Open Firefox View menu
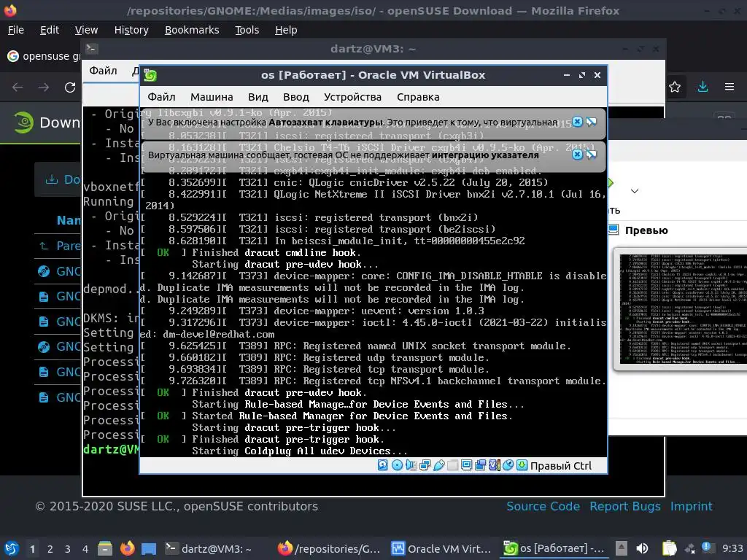747x560 pixels. pyautogui.click(x=86, y=30)
